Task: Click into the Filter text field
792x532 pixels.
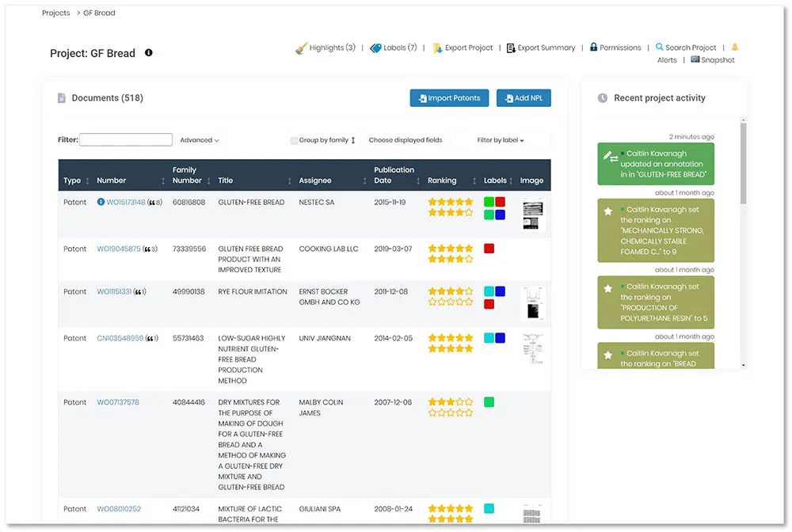Action: pyautogui.click(x=125, y=140)
